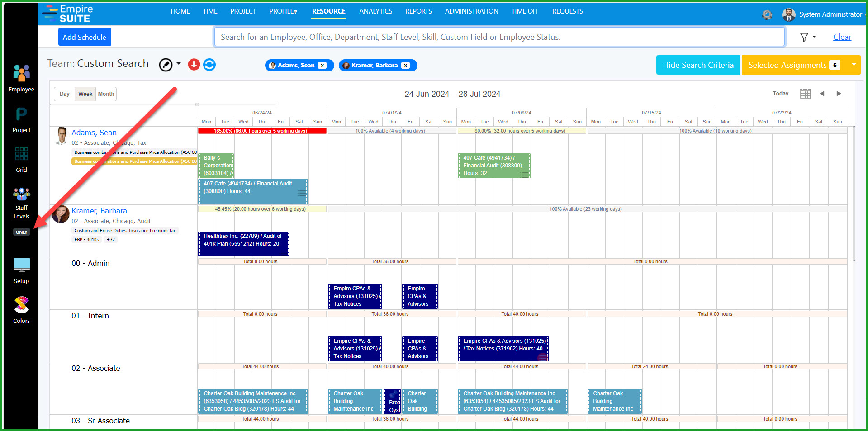The height and width of the screenshot is (431, 868).
Task: Open the Staff Levels view
Action: tap(21, 204)
